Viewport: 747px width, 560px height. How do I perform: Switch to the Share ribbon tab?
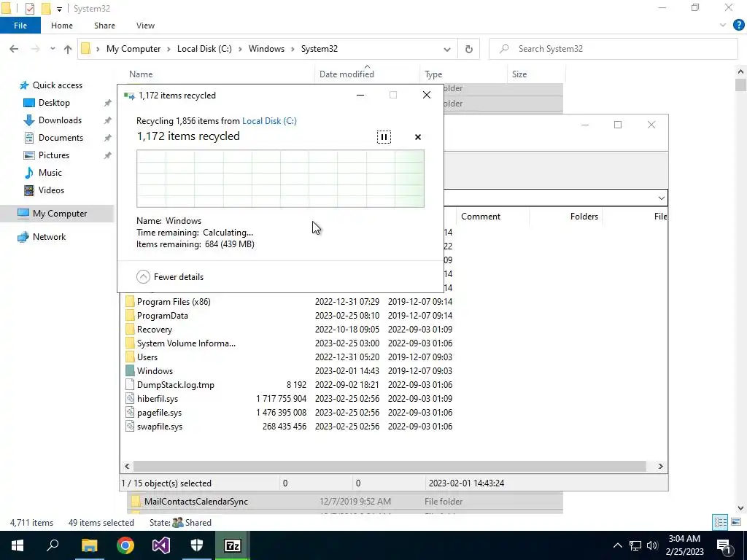pyautogui.click(x=104, y=26)
